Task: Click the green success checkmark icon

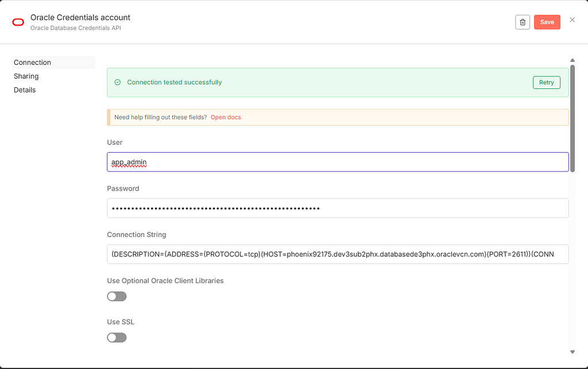Action: point(117,83)
